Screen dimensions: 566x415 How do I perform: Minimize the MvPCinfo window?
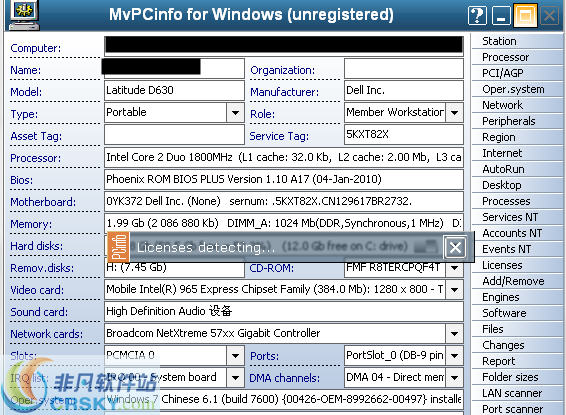pos(501,16)
